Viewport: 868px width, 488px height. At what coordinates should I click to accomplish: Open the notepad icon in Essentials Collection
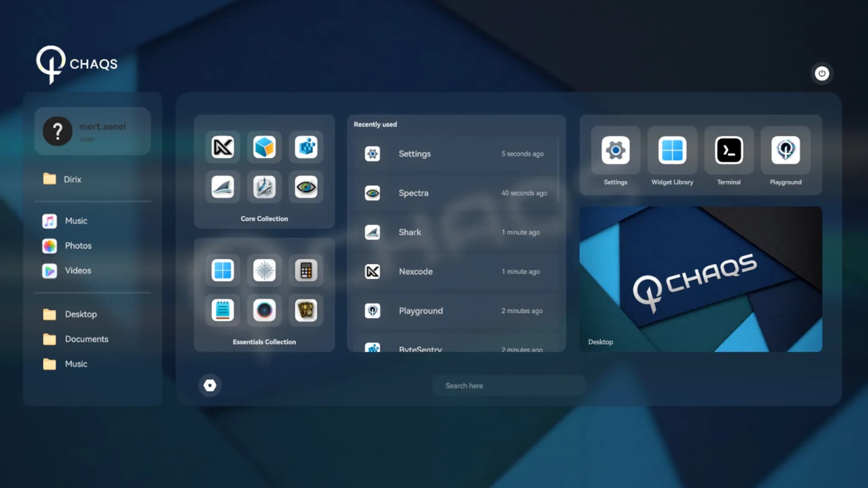click(222, 310)
